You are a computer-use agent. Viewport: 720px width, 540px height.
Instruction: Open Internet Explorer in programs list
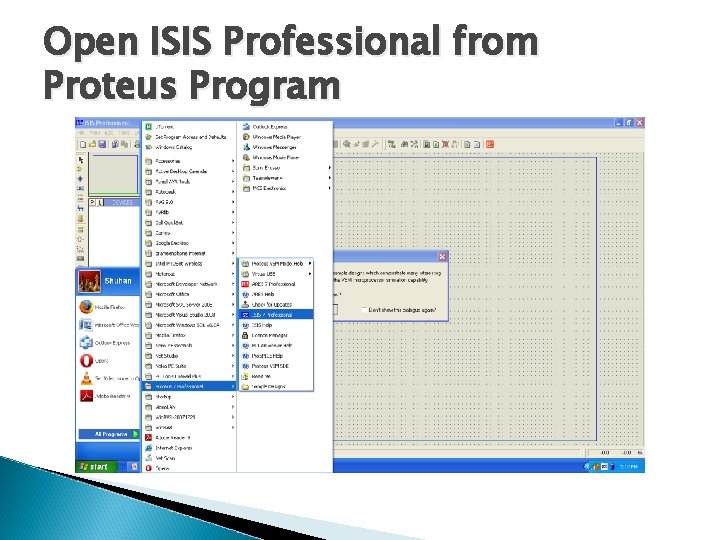point(189,448)
